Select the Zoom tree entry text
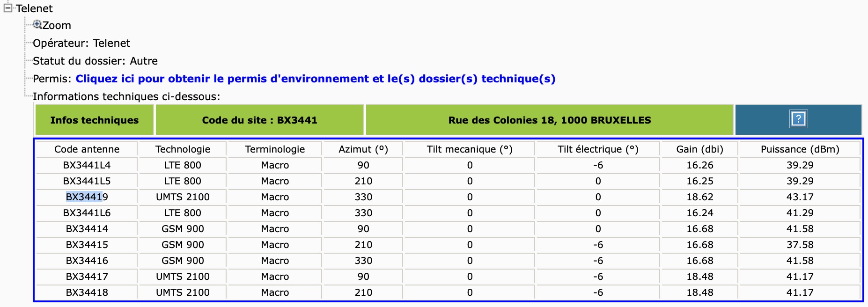The image size is (868, 307). (x=57, y=25)
